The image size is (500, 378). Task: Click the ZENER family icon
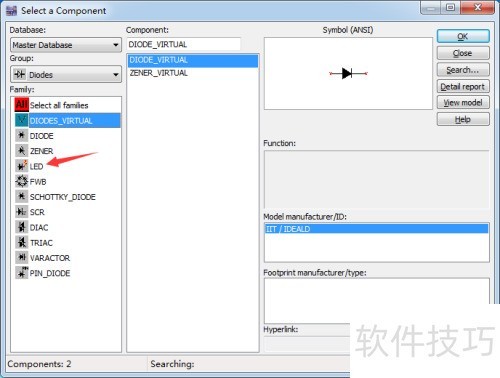point(22,151)
